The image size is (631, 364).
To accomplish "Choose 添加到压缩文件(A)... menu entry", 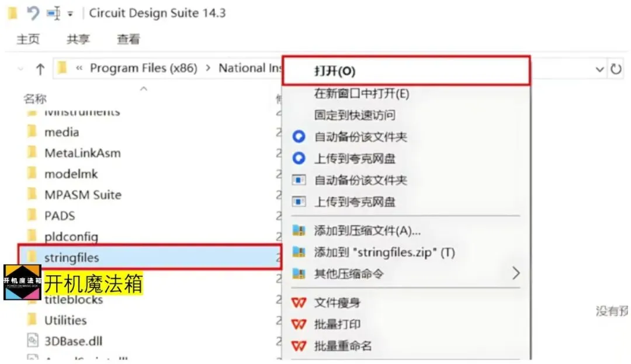I will coord(406,230).
